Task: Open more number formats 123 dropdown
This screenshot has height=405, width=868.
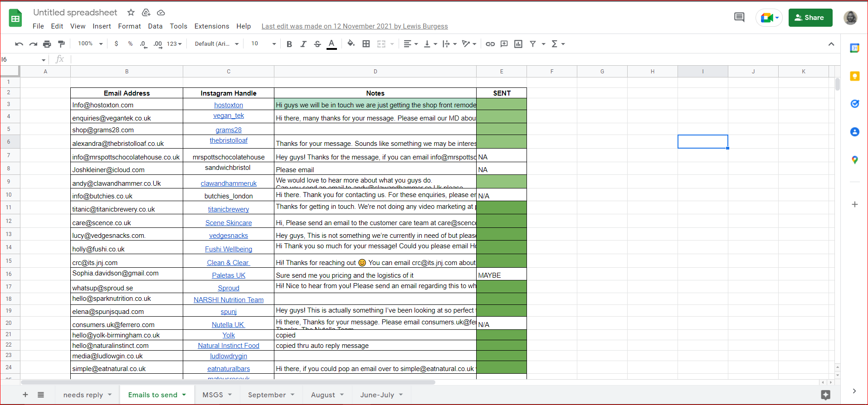Action: [x=174, y=44]
